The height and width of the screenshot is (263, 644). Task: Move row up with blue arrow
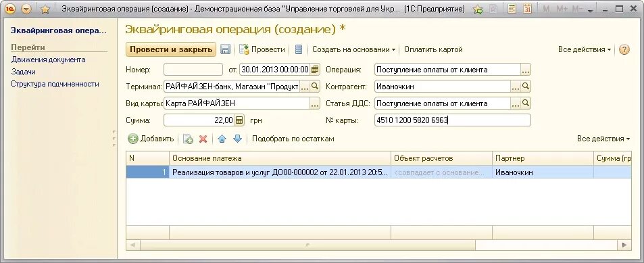coord(222,139)
